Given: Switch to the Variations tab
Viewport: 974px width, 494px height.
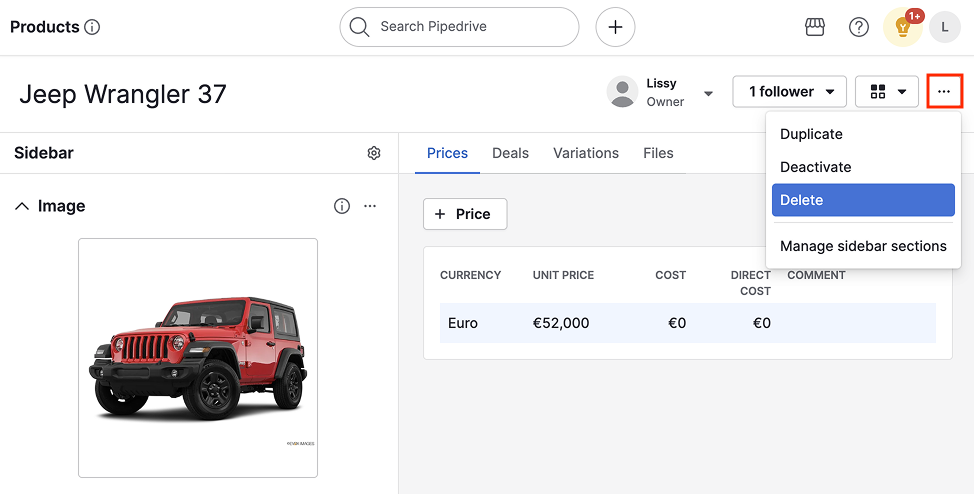Looking at the screenshot, I should (x=586, y=153).
